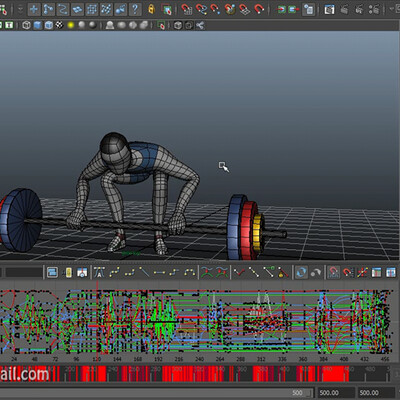
Task: Click the yellow padlock lock selection icon
Action: [x=151, y=9]
